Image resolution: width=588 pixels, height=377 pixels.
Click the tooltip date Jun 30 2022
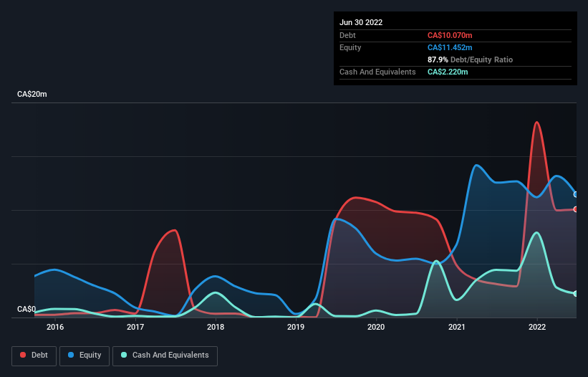click(361, 22)
